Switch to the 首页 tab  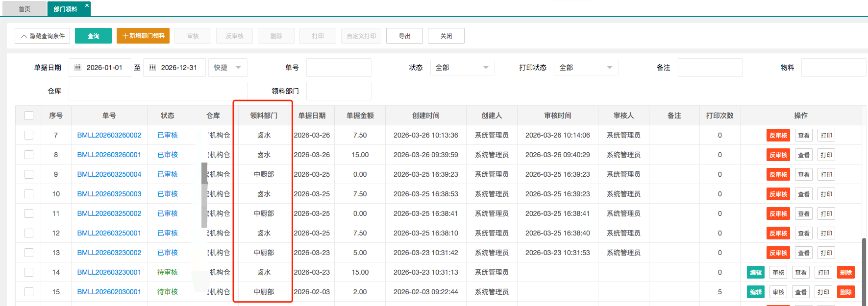(x=25, y=9)
